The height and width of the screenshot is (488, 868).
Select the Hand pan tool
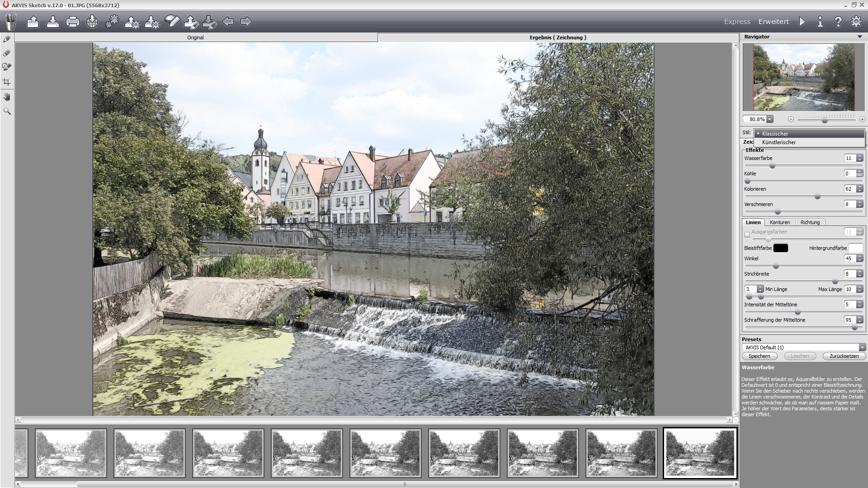[7, 97]
